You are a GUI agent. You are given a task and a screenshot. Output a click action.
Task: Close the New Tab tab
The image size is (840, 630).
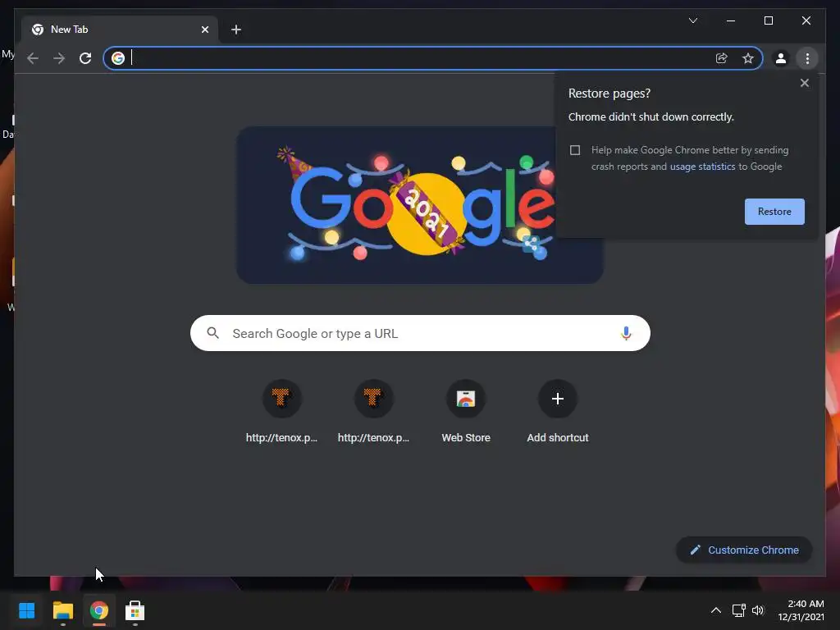click(204, 30)
